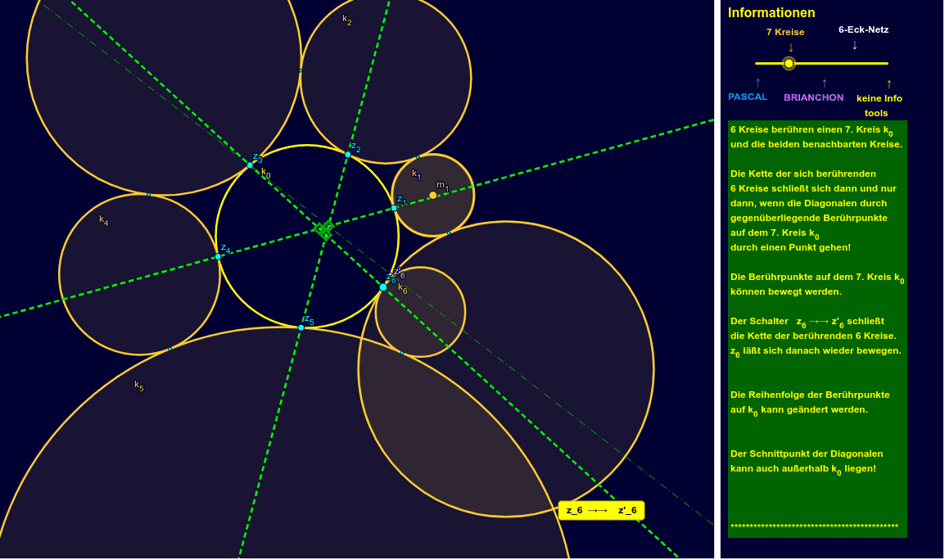Click the up arrow above PASCAL
Image resolution: width=945 pixels, height=560 pixels.
[757, 83]
